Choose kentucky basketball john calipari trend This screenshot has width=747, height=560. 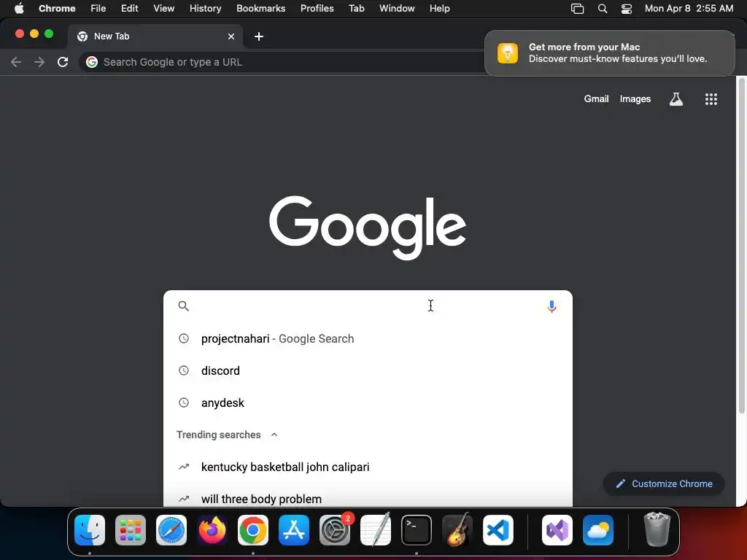[368, 467]
